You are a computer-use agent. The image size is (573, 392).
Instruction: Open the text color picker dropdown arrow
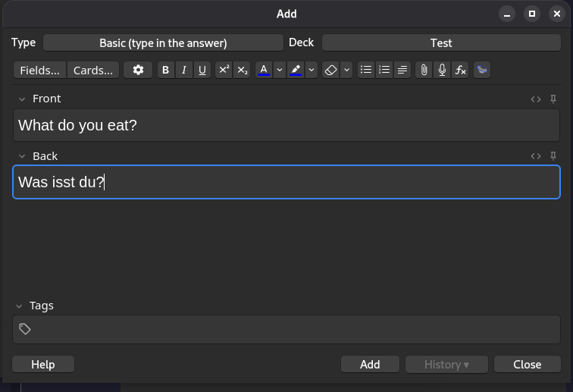click(279, 70)
